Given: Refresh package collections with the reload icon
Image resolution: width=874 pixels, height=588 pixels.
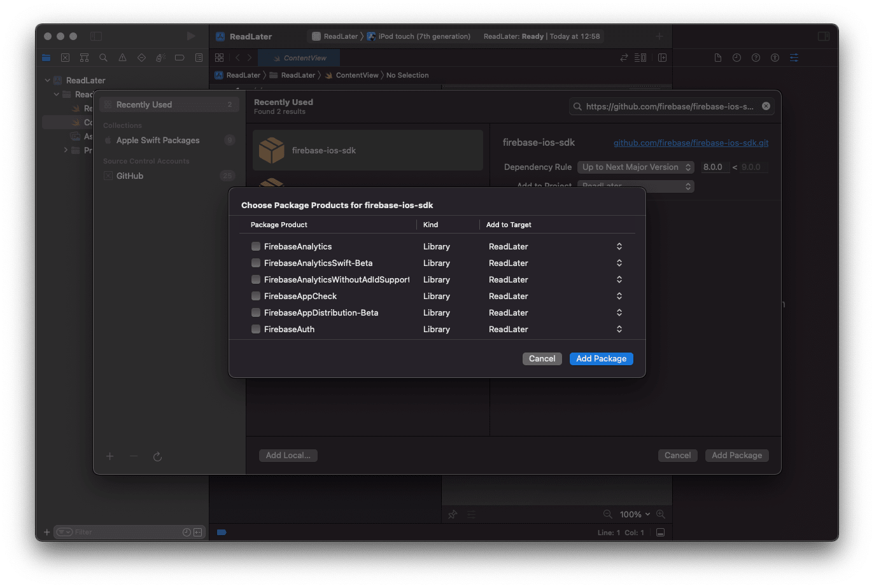Looking at the screenshot, I should (157, 456).
